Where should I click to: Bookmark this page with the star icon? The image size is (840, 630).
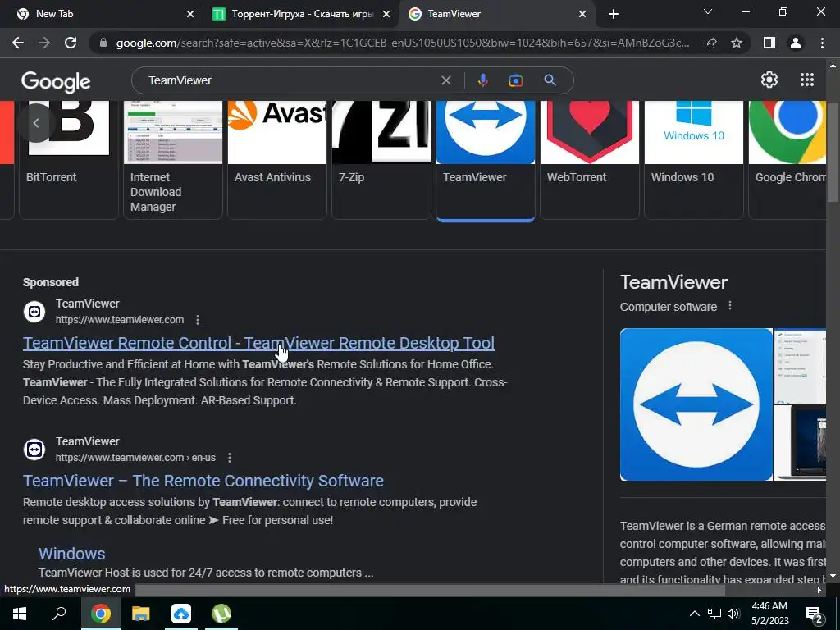tap(737, 43)
